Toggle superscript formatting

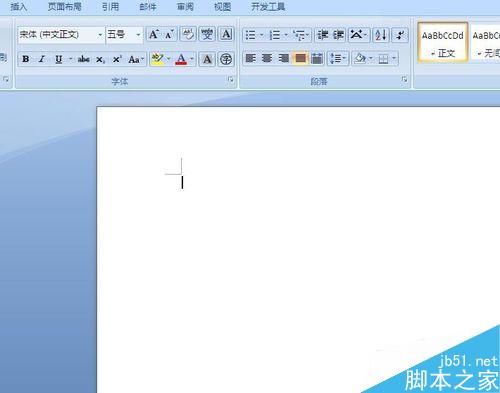click(x=116, y=59)
